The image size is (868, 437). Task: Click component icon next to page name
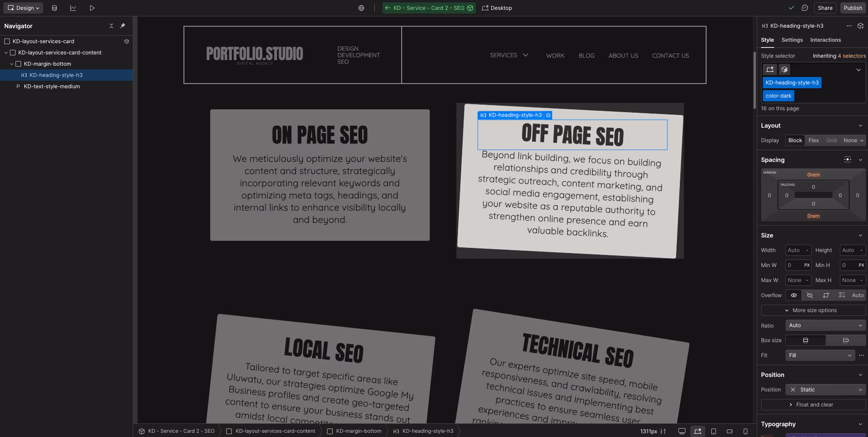[470, 8]
